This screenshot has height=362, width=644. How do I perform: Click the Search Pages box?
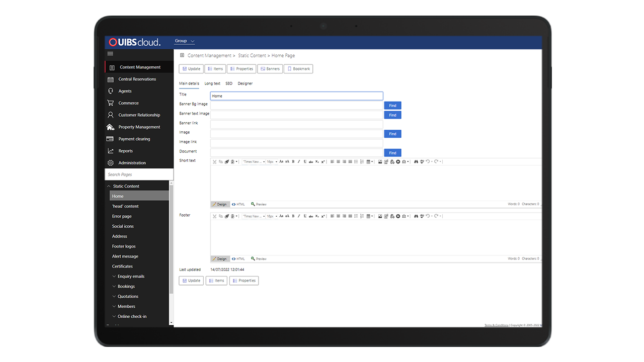(139, 174)
